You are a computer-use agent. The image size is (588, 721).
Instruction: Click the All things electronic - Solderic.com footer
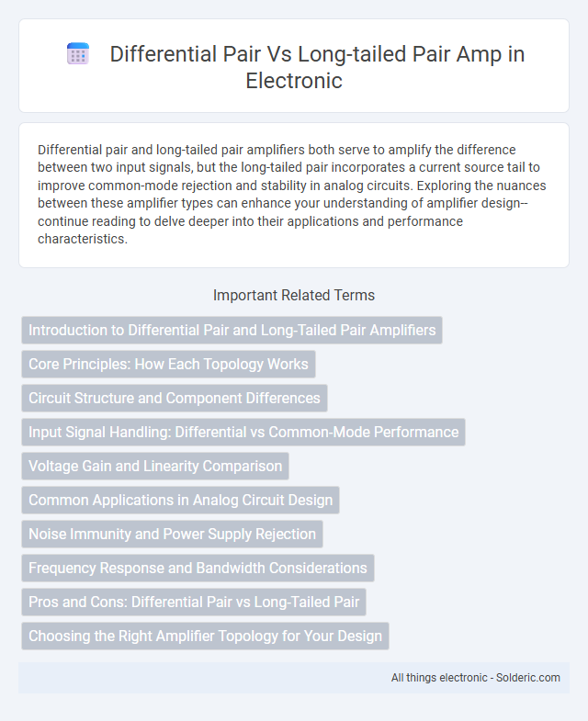475,678
